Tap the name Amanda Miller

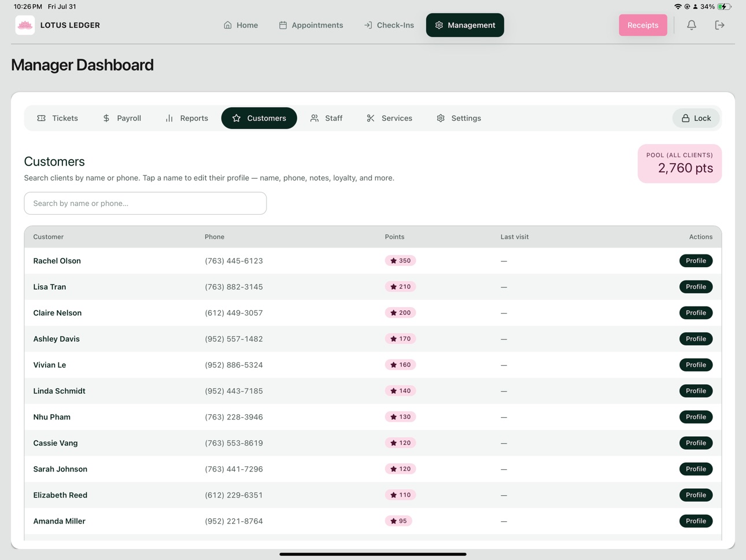(x=59, y=521)
